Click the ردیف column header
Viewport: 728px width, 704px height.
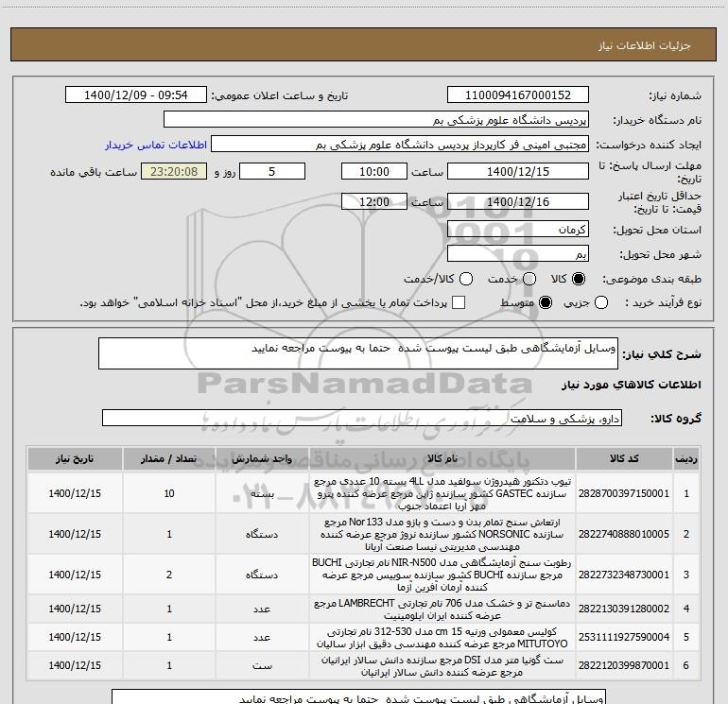[685, 458]
